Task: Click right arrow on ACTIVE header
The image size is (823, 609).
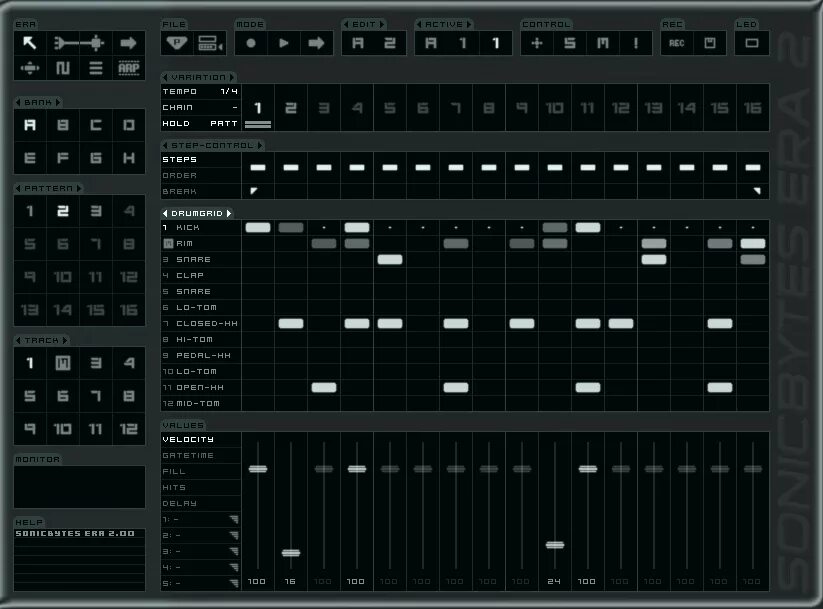Action: click(469, 24)
